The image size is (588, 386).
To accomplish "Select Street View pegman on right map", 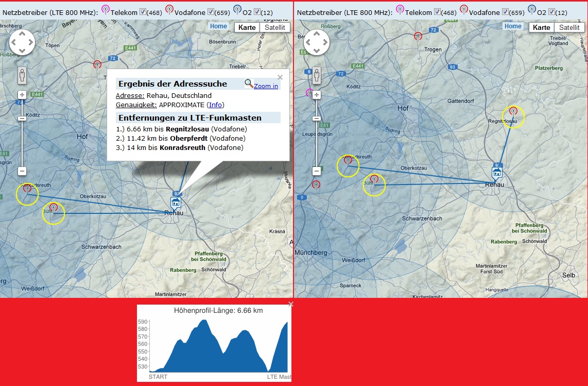I will [x=317, y=75].
